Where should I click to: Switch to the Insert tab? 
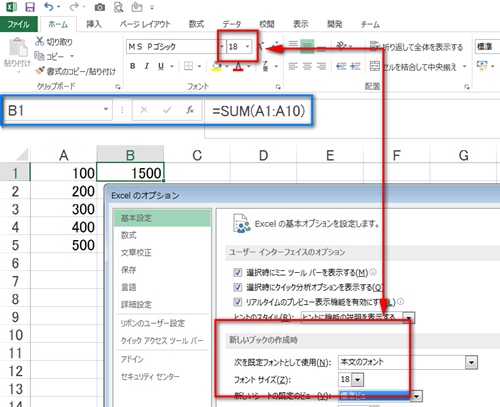point(94,24)
